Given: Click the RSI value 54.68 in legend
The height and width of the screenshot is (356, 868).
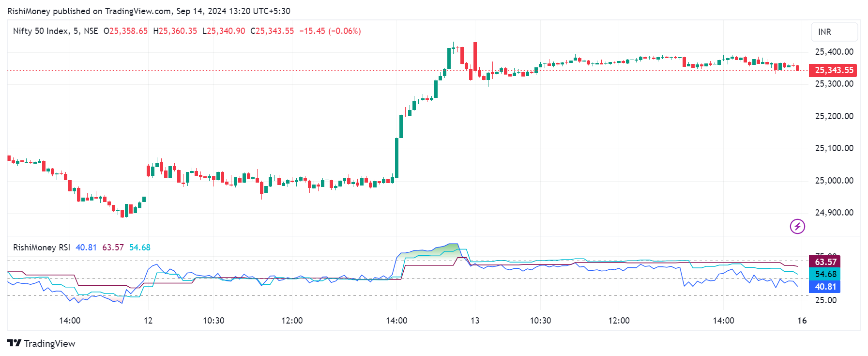Looking at the screenshot, I should pyautogui.click(x=139, y=248).
